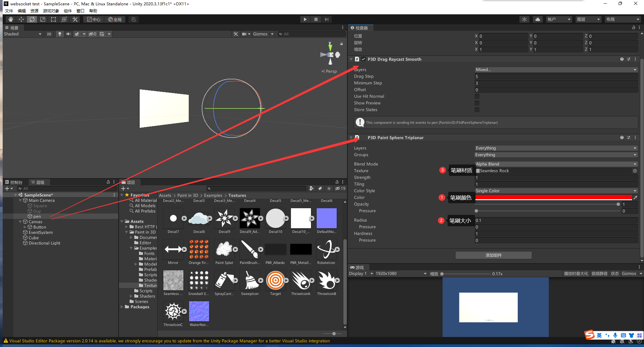
Task: Open the Shaded draw mode dropdown
Action: 22,34
